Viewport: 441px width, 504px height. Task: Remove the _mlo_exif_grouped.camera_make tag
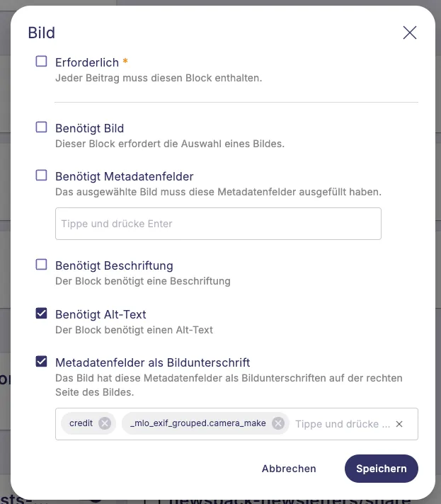(x=278, y=423)
